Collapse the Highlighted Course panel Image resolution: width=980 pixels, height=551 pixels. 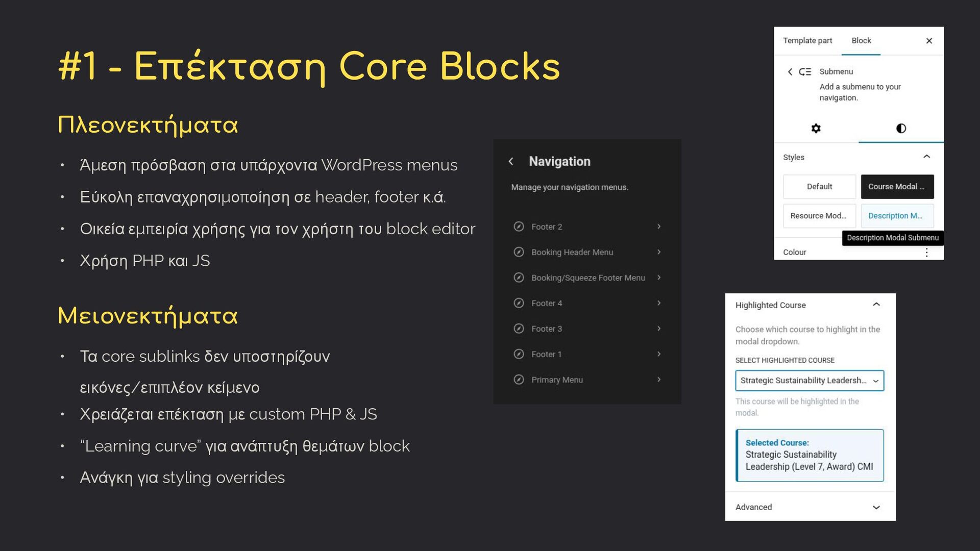[876, 305]
